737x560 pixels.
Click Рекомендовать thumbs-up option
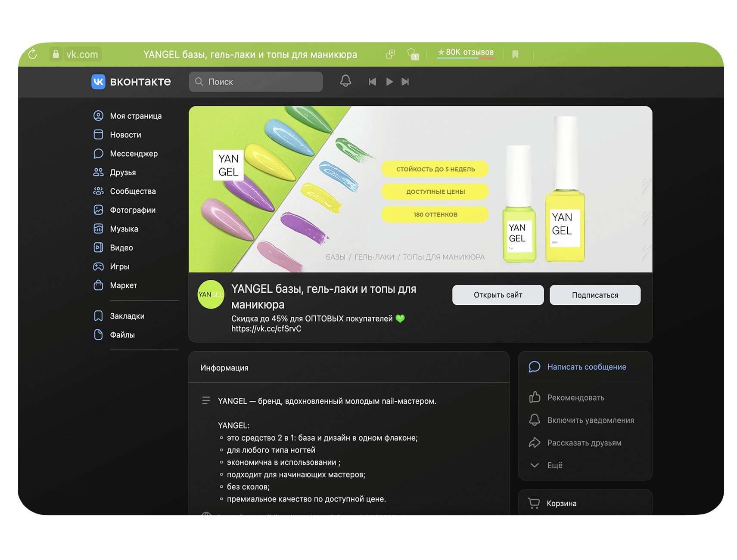(566, 397)
